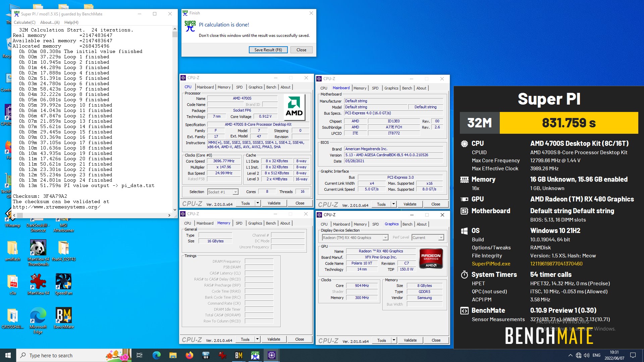Click the BIOS date 05/28/2021 field

tap(394, 161)
